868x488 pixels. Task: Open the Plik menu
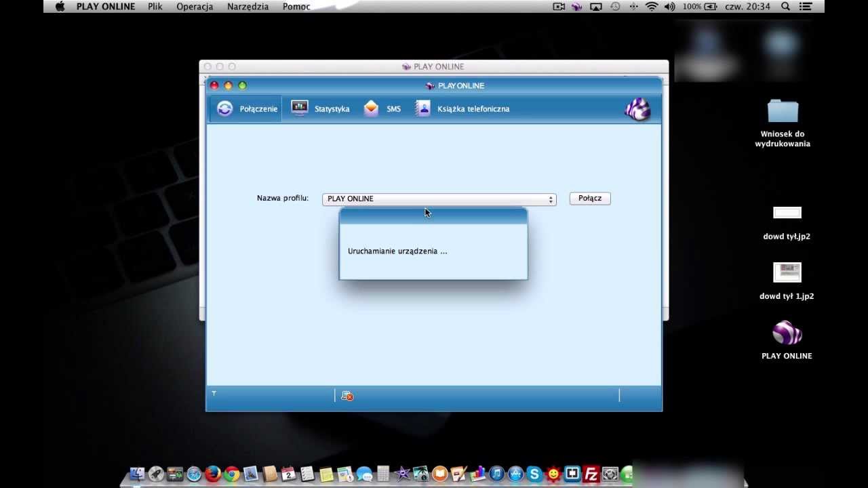(155, 7)
